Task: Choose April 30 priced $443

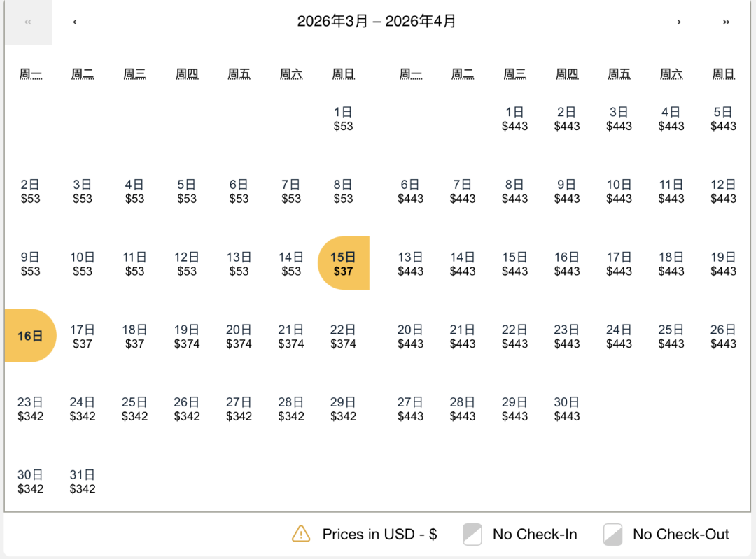Action: click(567, 409)
